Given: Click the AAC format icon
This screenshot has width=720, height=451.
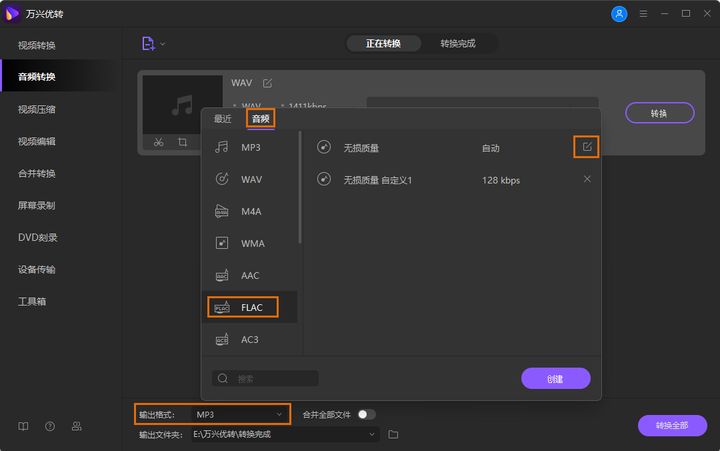Looking at the screenshot, I should pos(222,275).
